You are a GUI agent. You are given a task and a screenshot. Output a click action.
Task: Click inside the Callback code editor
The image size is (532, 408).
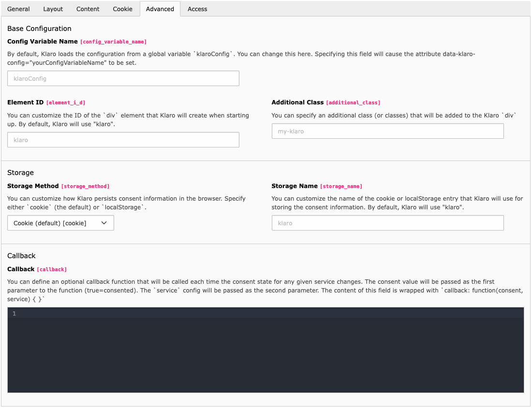pyautogui.click(x=271, y=350)
